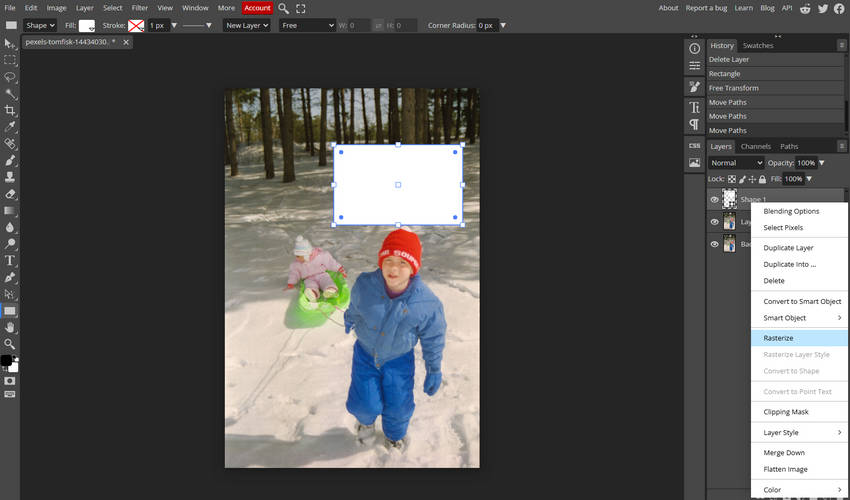Screen dimensions: 850x500
Task: Toggle lock position
Action: tap(752, 179)
